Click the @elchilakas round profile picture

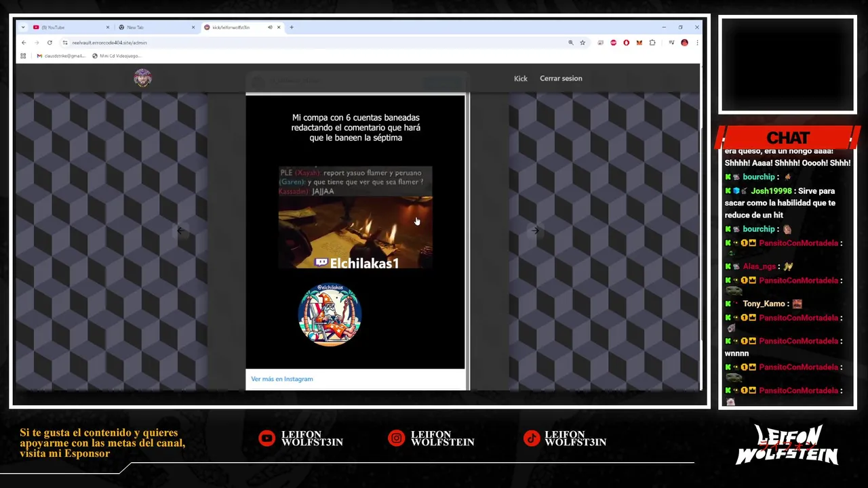click(330, 314)
